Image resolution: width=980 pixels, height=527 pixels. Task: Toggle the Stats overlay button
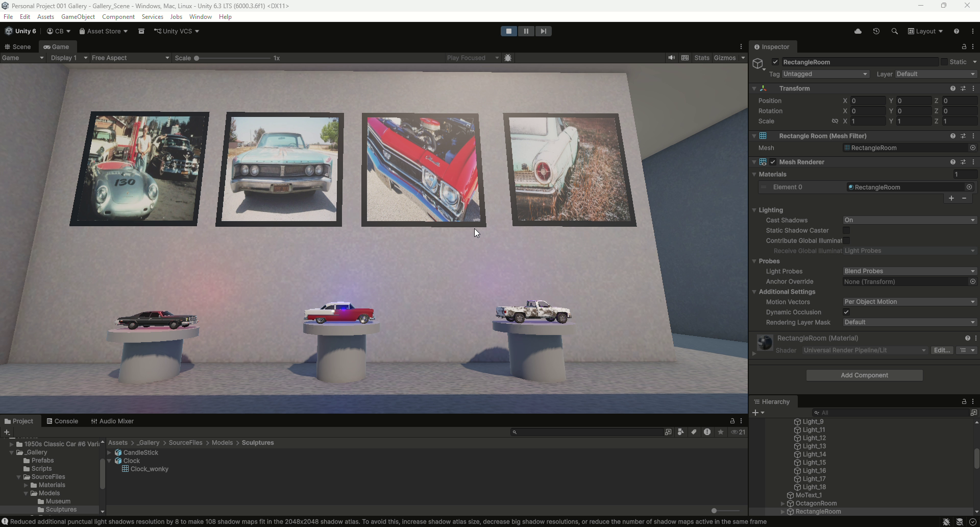tap(702, 58)
